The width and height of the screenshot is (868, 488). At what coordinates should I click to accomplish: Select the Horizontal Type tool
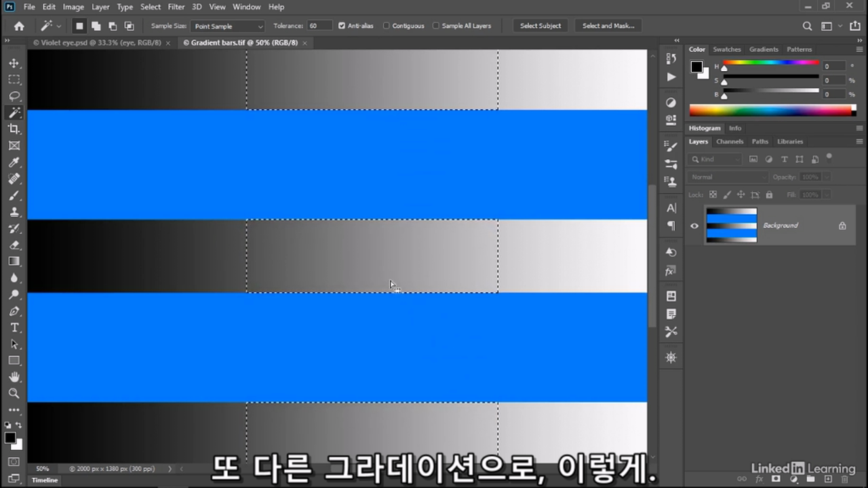pos(14,327)
